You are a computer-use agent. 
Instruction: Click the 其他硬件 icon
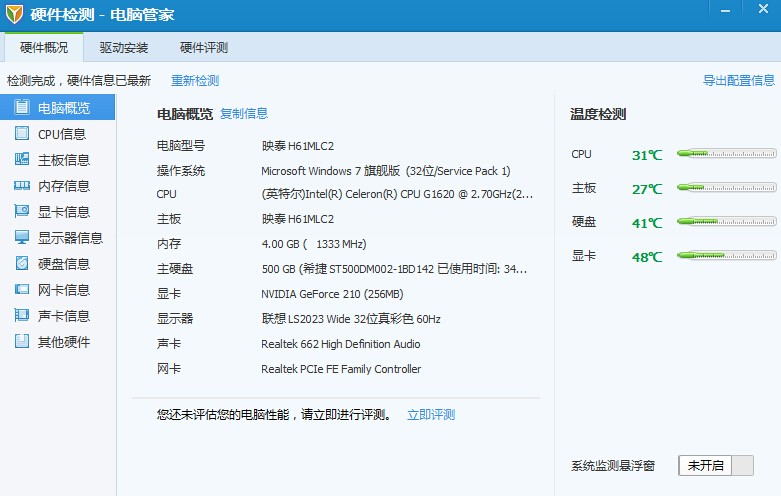click(x=21, y=341)
